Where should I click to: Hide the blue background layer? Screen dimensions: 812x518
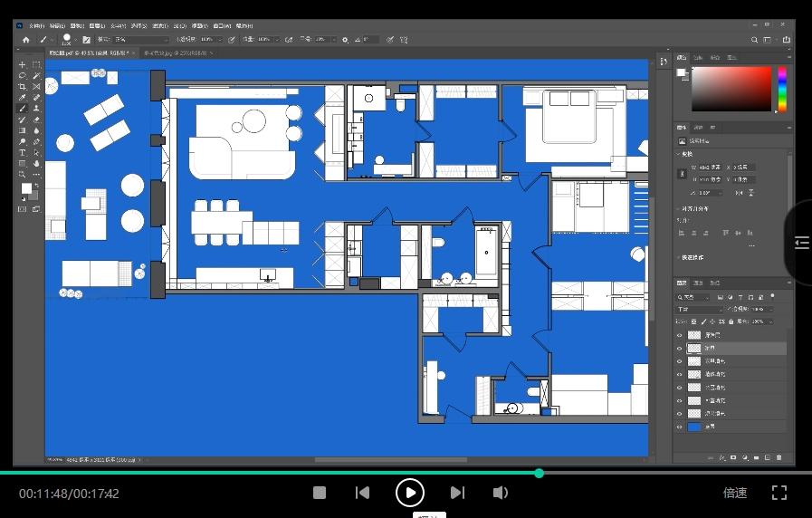click(x=680, y=427)
